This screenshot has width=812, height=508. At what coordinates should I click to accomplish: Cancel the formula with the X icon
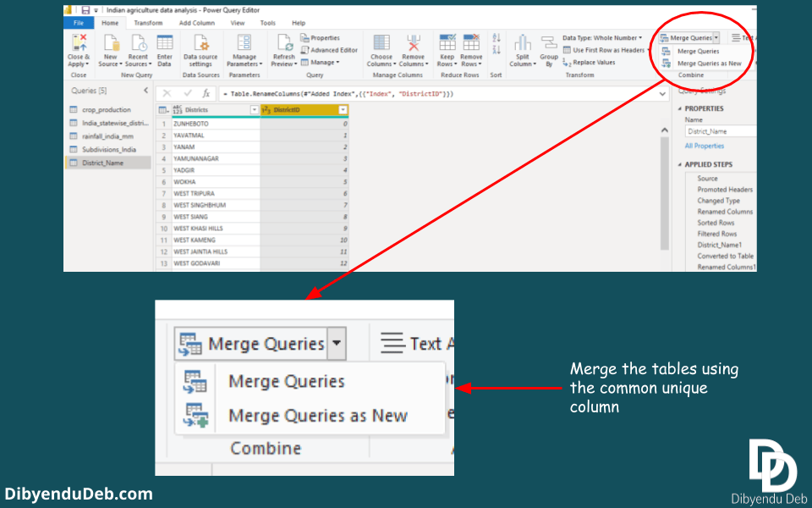point(167,93)
